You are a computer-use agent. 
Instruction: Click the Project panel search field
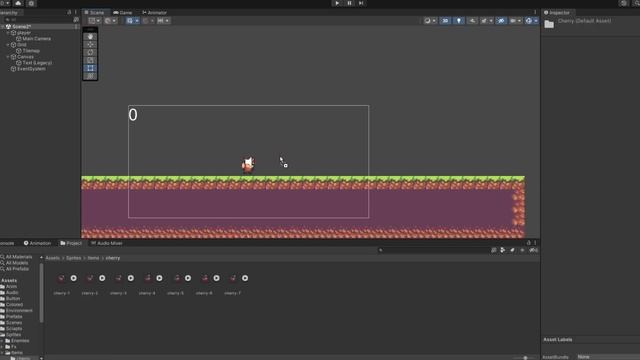pyautogui.click(x=433, y=250)
